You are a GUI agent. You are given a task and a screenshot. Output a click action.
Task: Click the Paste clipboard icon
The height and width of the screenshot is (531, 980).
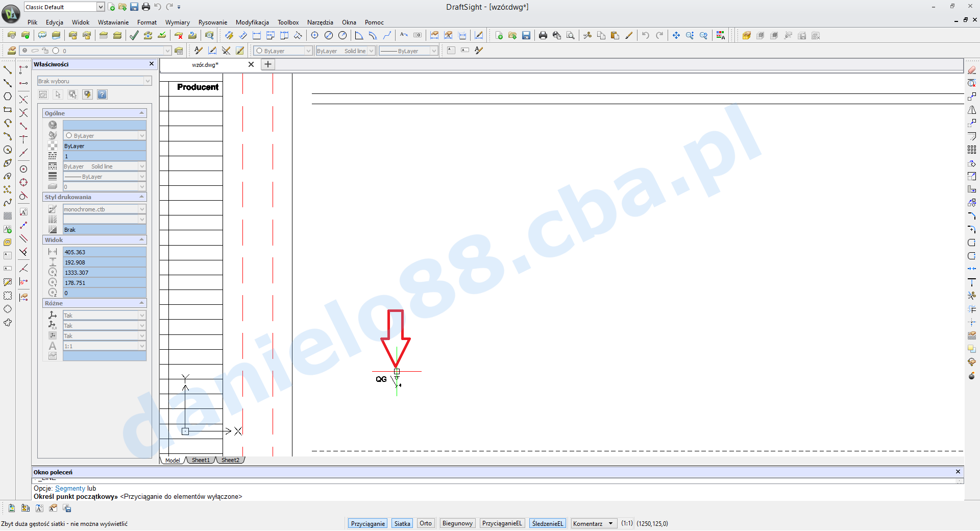pyautogui.click(x=615, y=35)
